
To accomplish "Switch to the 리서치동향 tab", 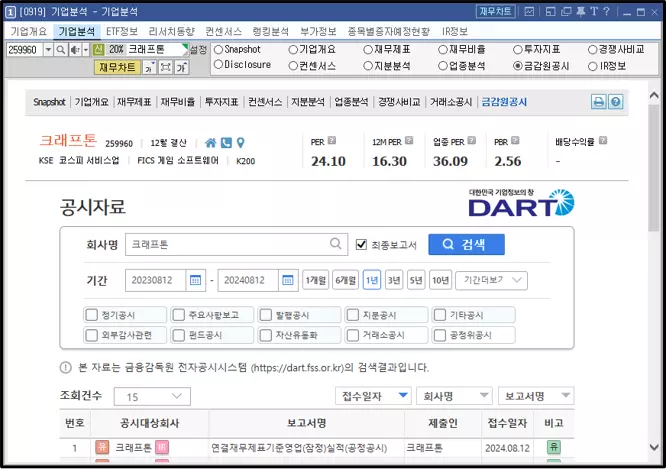I will pyautogui.click(x=171, y=31).
